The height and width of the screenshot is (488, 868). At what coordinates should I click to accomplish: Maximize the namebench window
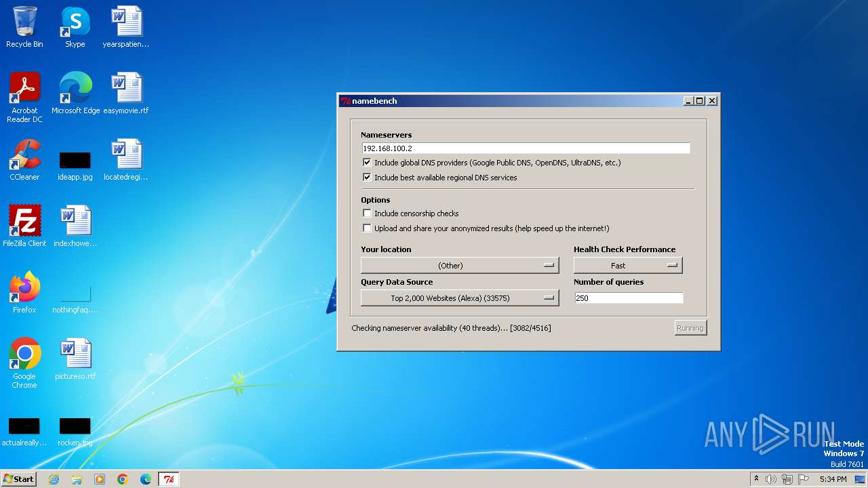pyautogui.click(x=700, y=101)
